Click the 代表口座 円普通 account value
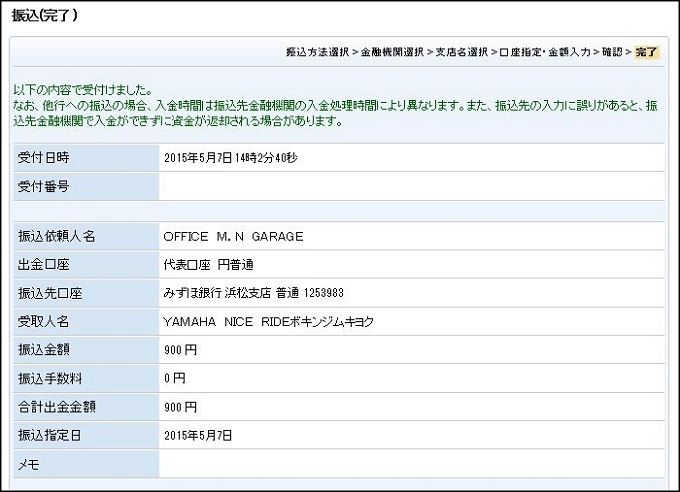Viewport: 680px width, 492px height. click(x=208, y=265)
